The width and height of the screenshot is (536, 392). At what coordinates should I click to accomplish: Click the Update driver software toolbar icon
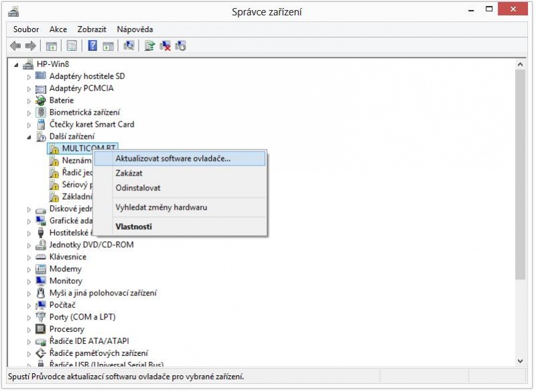[148, 46]
